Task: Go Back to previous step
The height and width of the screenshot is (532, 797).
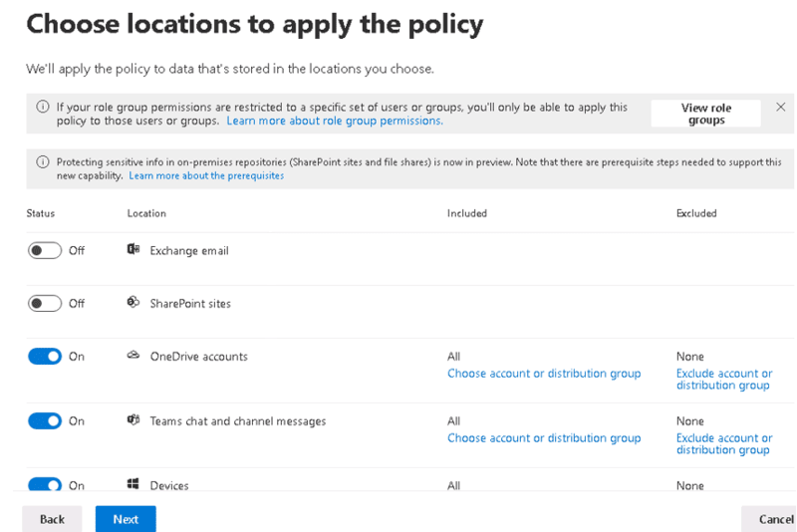Action: pos(52,519)
